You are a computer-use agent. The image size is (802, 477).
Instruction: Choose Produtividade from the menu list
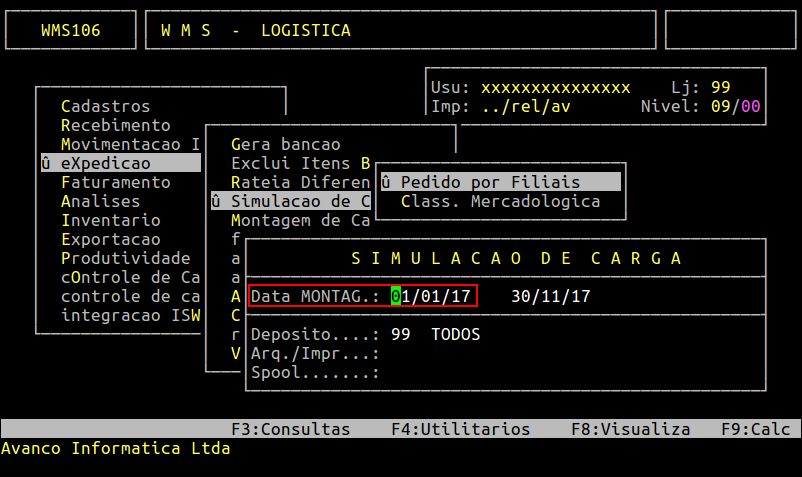point(125,258)
